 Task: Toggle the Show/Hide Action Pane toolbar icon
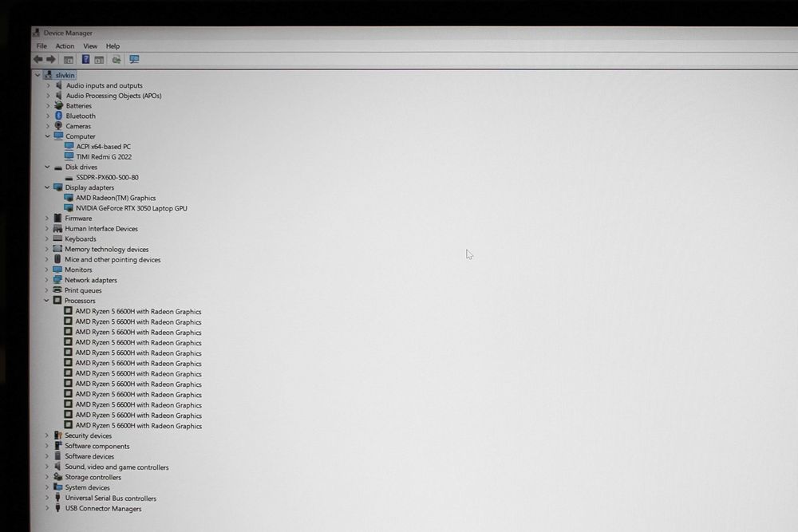99,60
